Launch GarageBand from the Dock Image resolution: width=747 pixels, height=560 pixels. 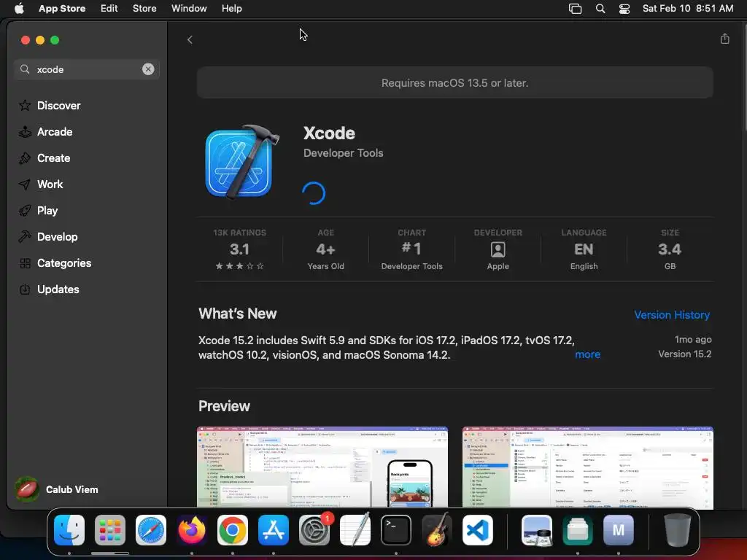[437, 530]
